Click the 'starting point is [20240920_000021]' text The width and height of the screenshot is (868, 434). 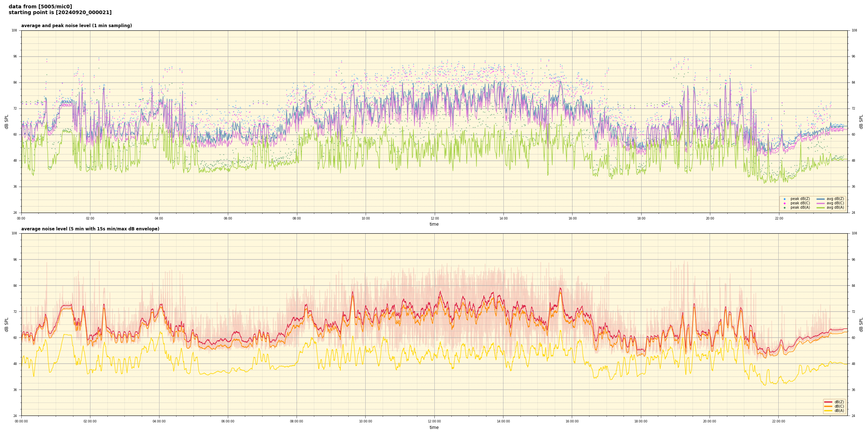point(60,12)
